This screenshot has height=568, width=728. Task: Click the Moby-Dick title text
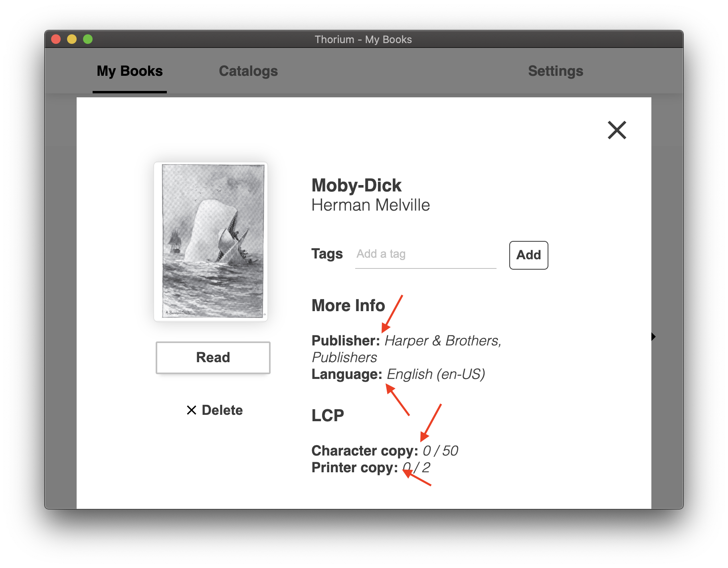356,185
